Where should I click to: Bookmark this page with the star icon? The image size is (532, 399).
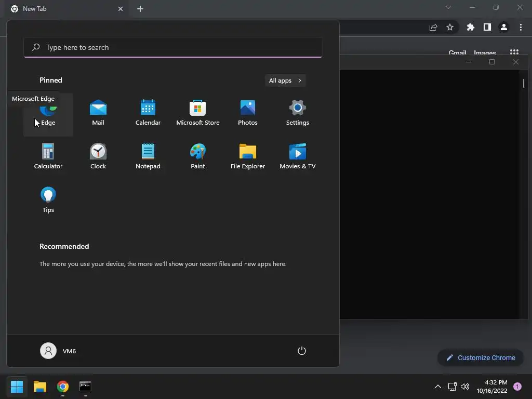(x=450, y=27)
